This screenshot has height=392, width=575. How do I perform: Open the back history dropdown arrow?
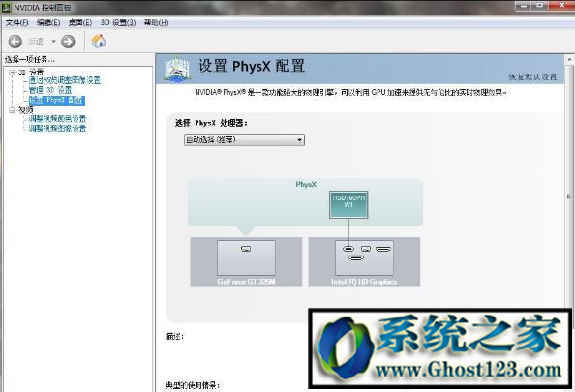[53, 42]
